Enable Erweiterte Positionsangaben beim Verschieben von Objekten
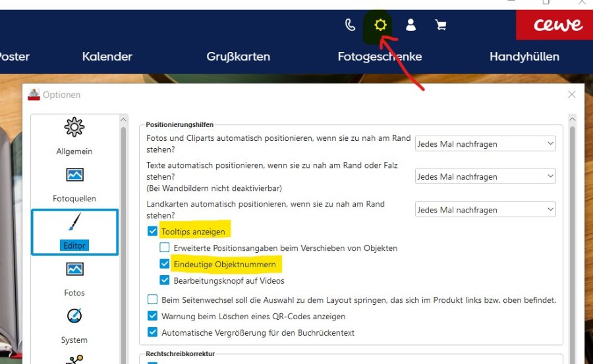Viewport: 593px width, 364px height. 165,247
